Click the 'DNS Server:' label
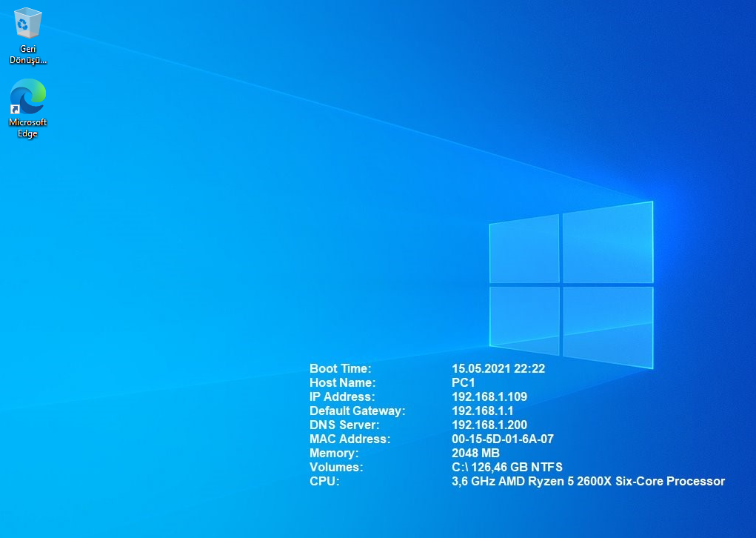Image resolution: width=756 pixels, height=538 pixels. tap(344, 425)
